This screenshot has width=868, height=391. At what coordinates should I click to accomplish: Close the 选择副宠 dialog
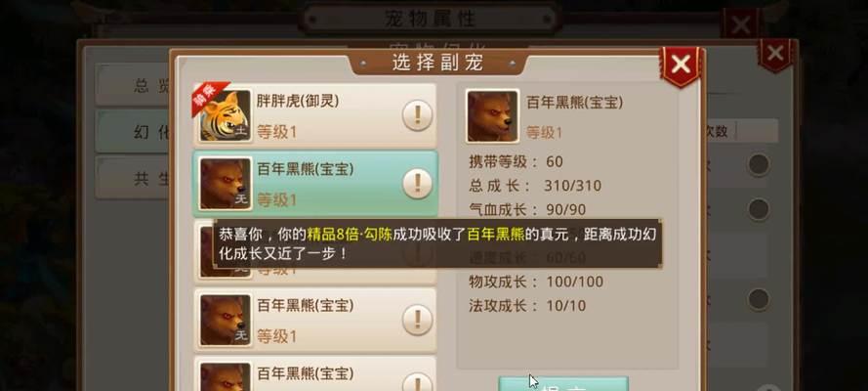pyautogui.click(x=681, y=65)
